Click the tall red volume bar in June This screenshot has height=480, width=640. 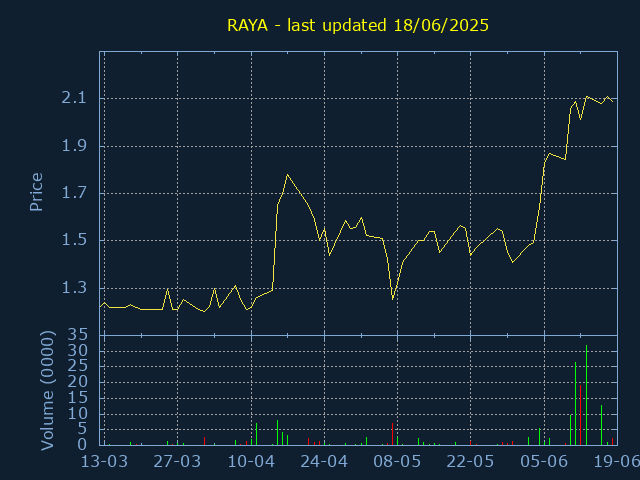point(580,415)
